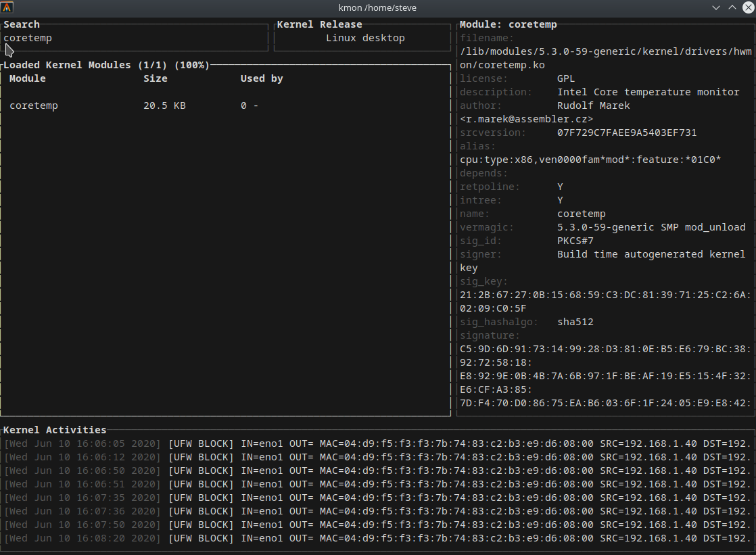The image size is (756, 555).
Task: Click the log entry at 16:07:35
Action: 378,498
